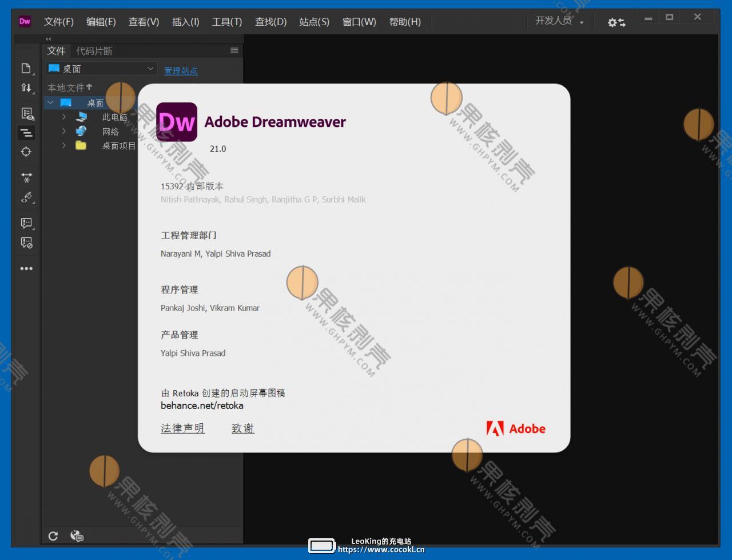Expand the 此电脑 tree node
The image size is (732, 560).
click(64, 117)
